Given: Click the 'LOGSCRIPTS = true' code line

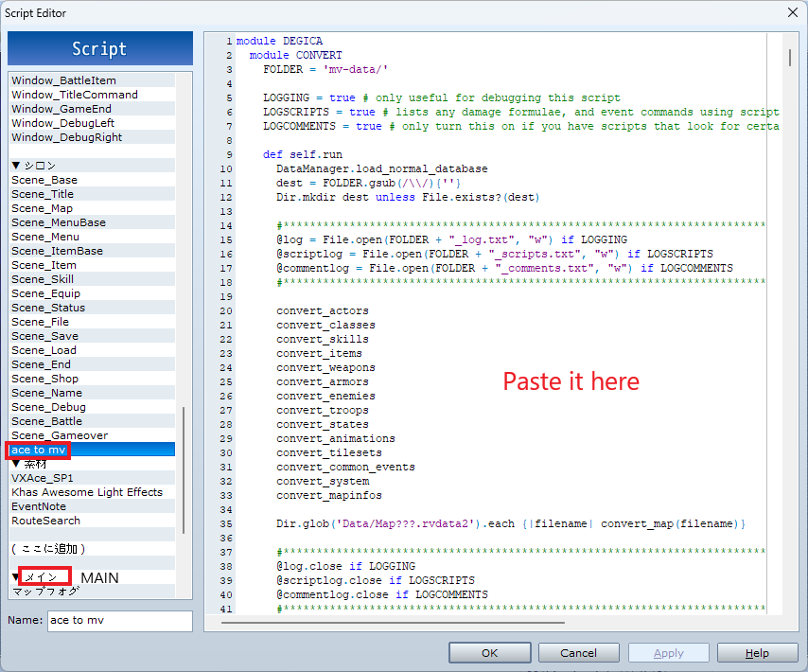Looking at the screenshot, I should coord(521,112).
